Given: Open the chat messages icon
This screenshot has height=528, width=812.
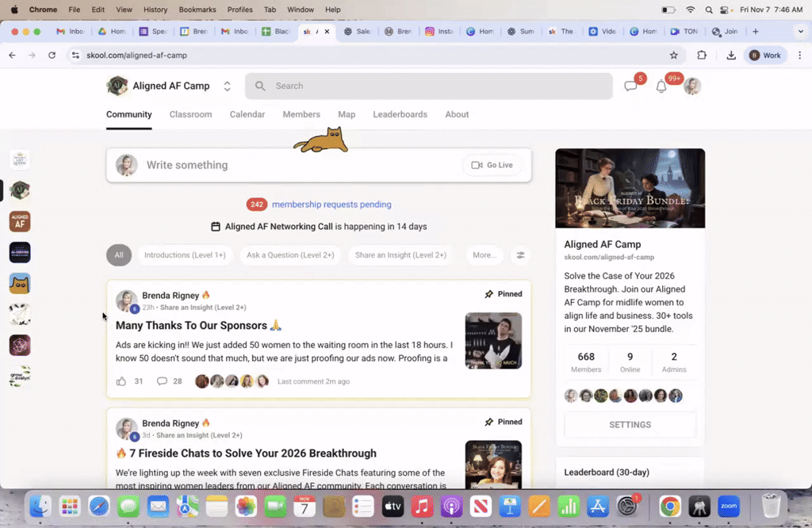Looking at the screenshot, I should 630,86.
